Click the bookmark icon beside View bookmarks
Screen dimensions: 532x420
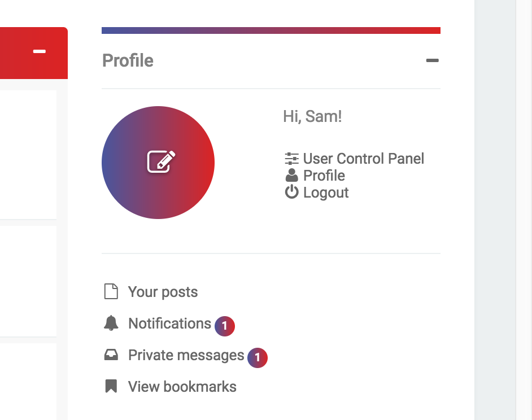coord(111,386)
